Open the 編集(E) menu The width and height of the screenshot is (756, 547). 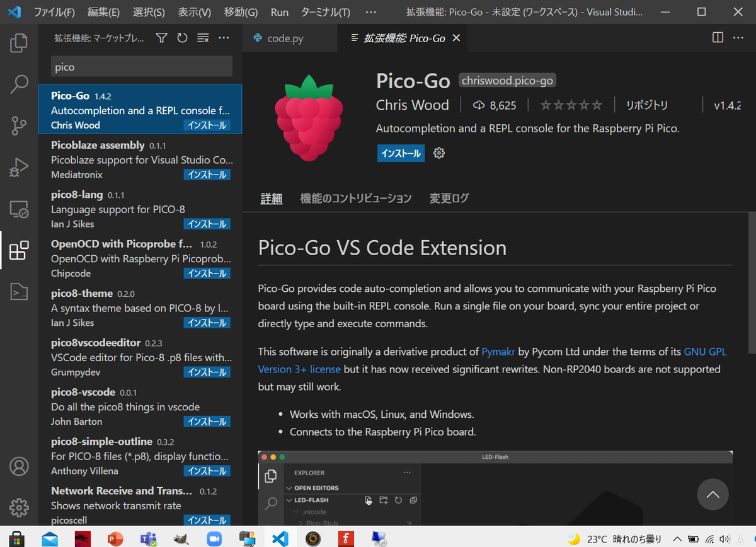[x=104, y=12]
